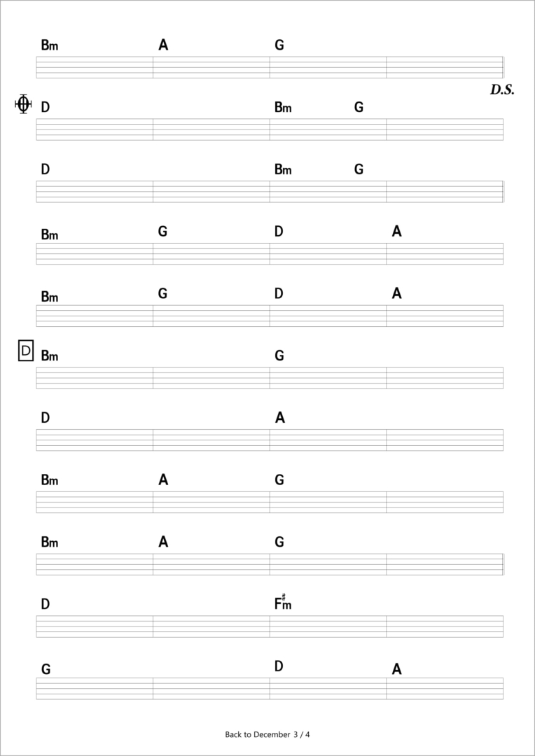Click the footer text Back to December 3 / 4
Viewport: 535px width, 756px height.
coord(267,734)
